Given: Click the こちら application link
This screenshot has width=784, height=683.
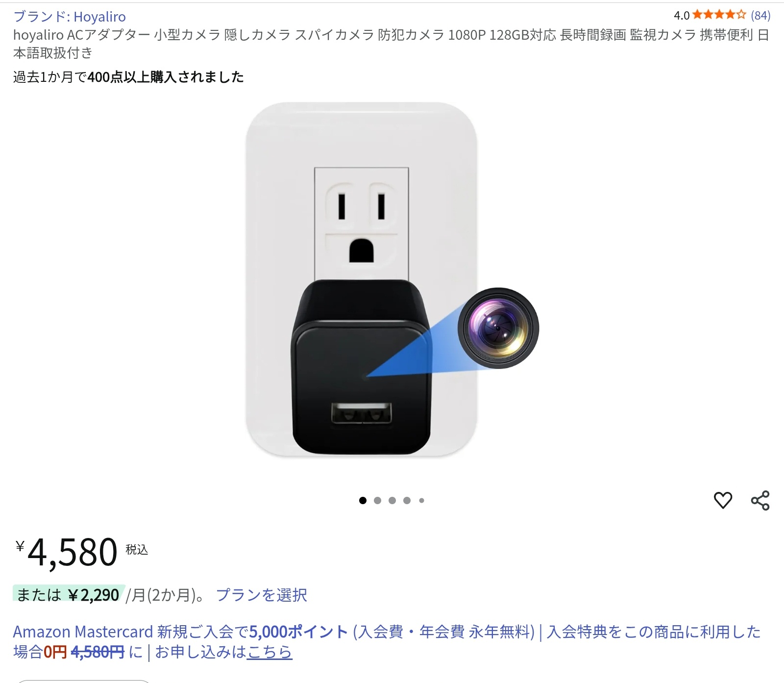Looking at the screenshot, I should pyautogui.click(x=269, y=652).
